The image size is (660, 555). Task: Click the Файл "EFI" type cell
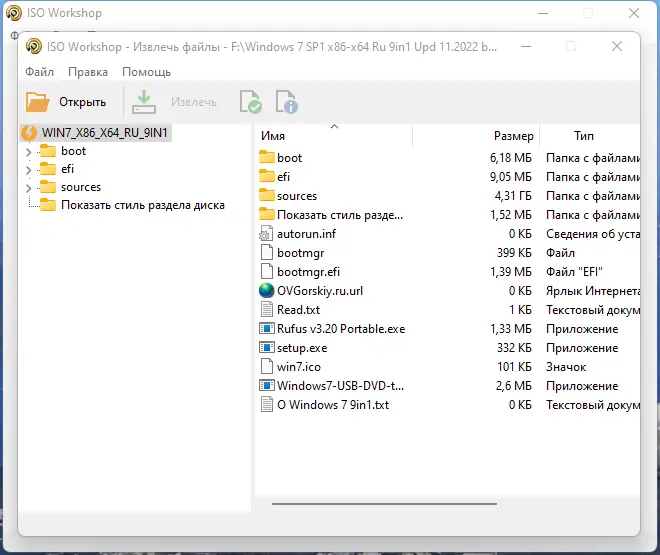574,272
